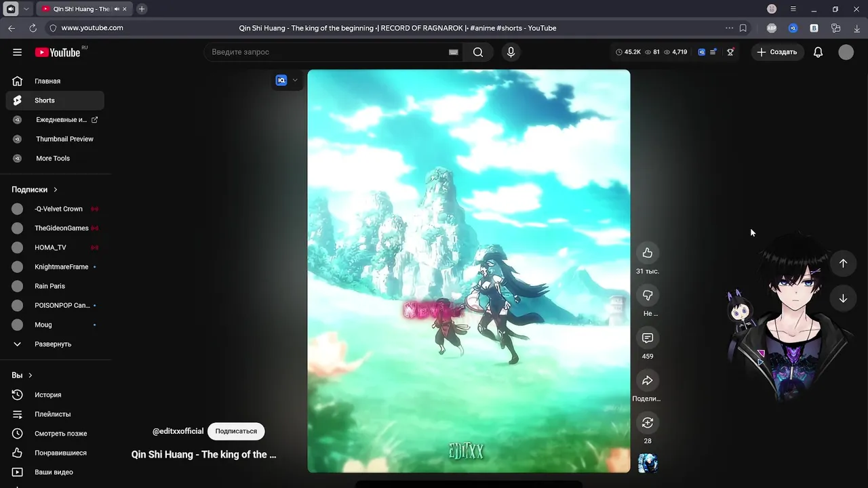
Task: Open browser downloads
Action: pyautogui.click(x=857, y=28)
